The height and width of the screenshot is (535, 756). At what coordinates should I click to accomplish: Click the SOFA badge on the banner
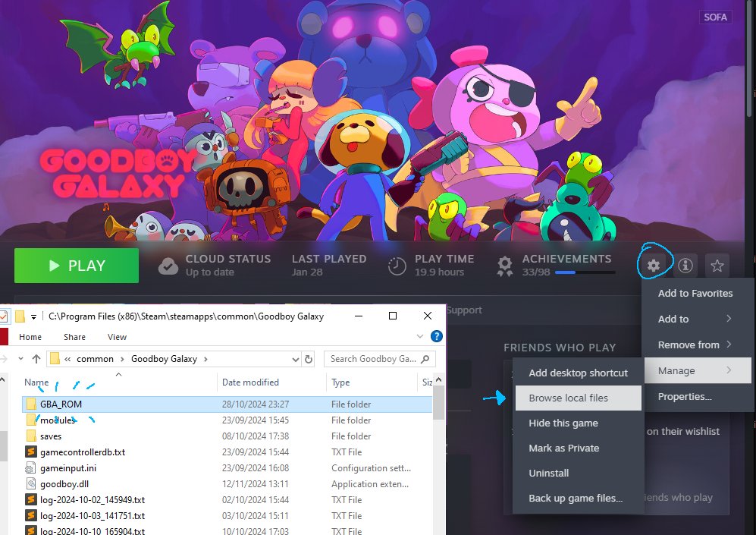[x=715, y=17]
